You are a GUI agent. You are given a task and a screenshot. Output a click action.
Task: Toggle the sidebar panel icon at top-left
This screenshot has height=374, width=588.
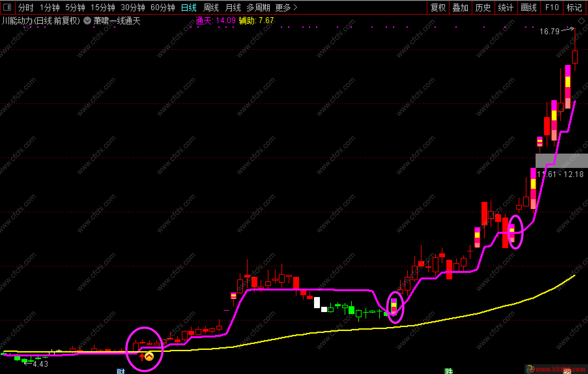click(7, 7)
